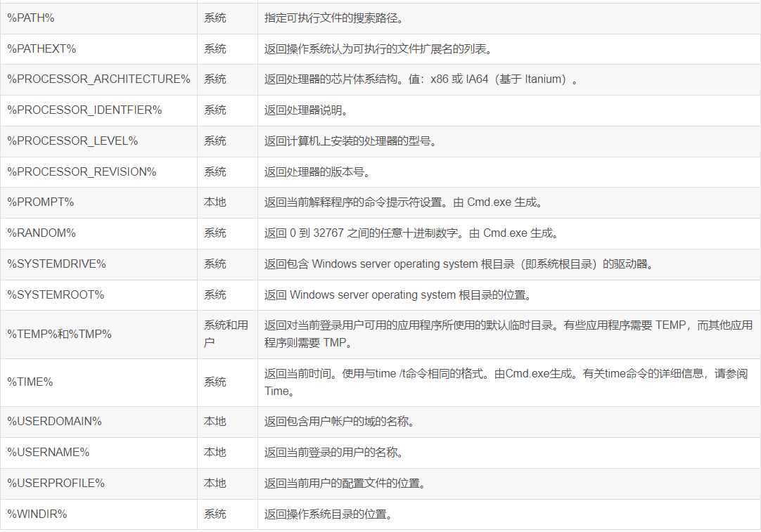Click the %USERPROFILE% variable entry
The height and width of the screenshot is (532, 761).
pyautogui.click(x=56, y=483)
